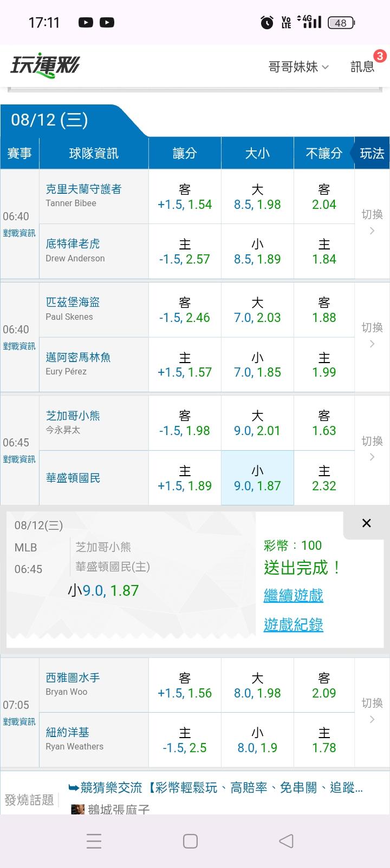Select the 讓分 column header
The image size is (390, 868).
pos(185,153)
